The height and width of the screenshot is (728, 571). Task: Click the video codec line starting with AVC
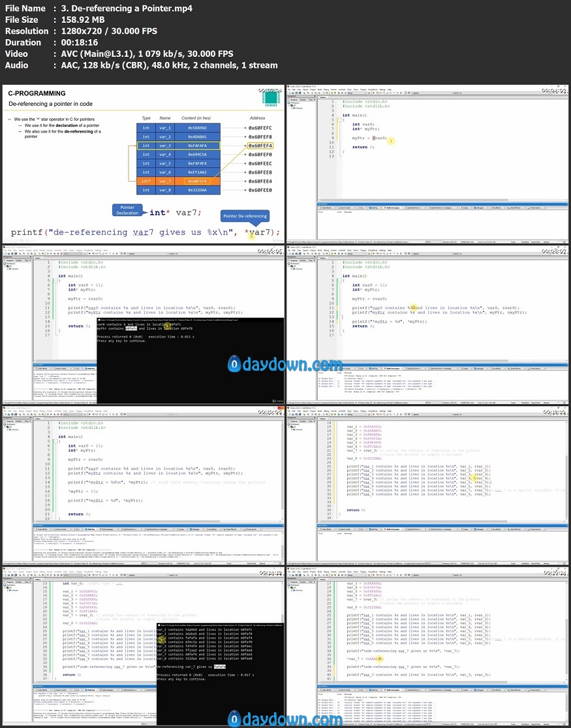pyautogui.click(x=147, y=54)
